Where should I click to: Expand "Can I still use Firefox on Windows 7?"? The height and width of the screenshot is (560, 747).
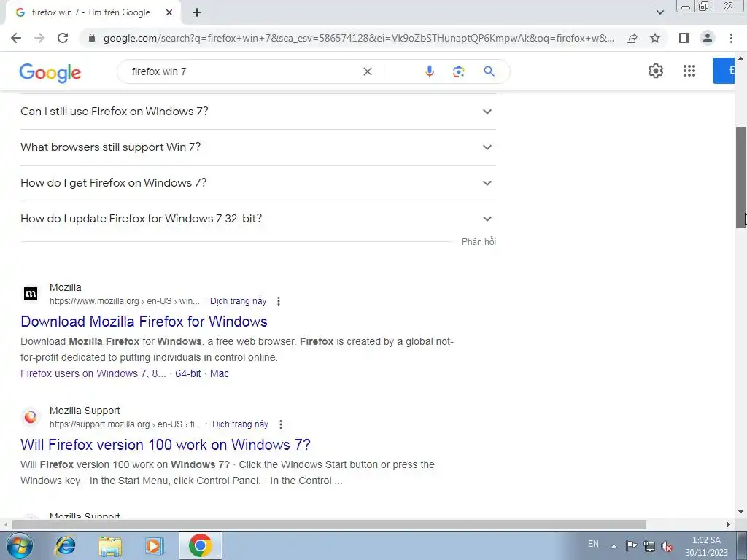258,112
